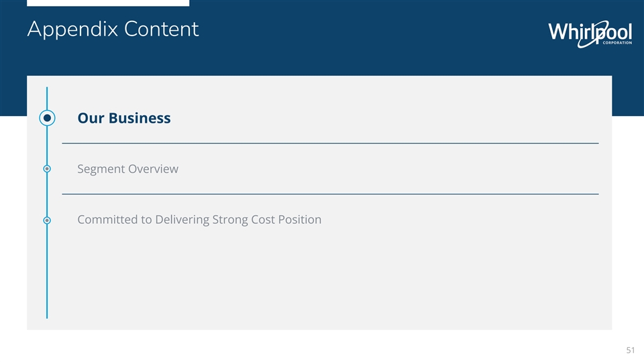Click the white bar above the title
Screen dimensions: 644x362
pyautogui.click(x=107, y=3)
